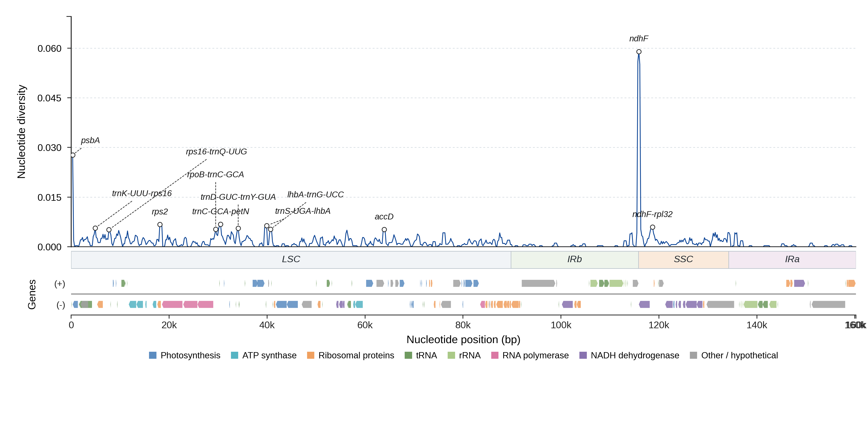
Task: Click the RNA polymerase legend swatch
Action: [x=495, y=355]
